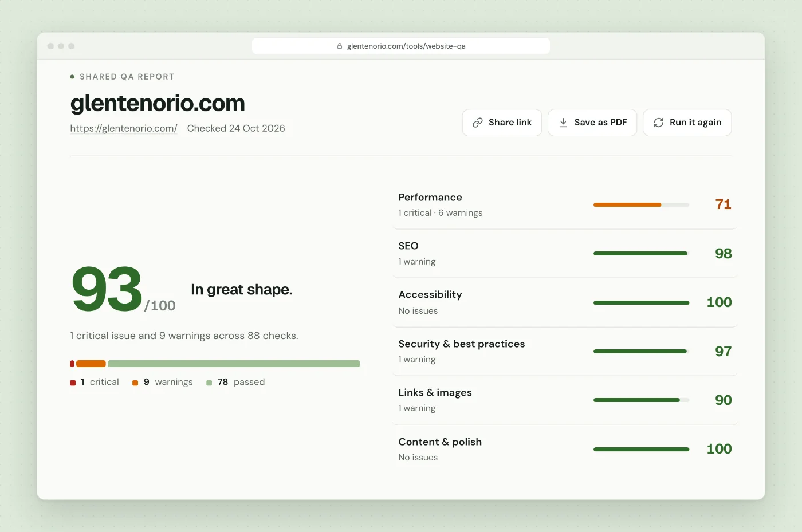The height and width of the screenshot is (532, 802).
Task: Click the green passed segment of summary bar
Action: click(234, 364)
